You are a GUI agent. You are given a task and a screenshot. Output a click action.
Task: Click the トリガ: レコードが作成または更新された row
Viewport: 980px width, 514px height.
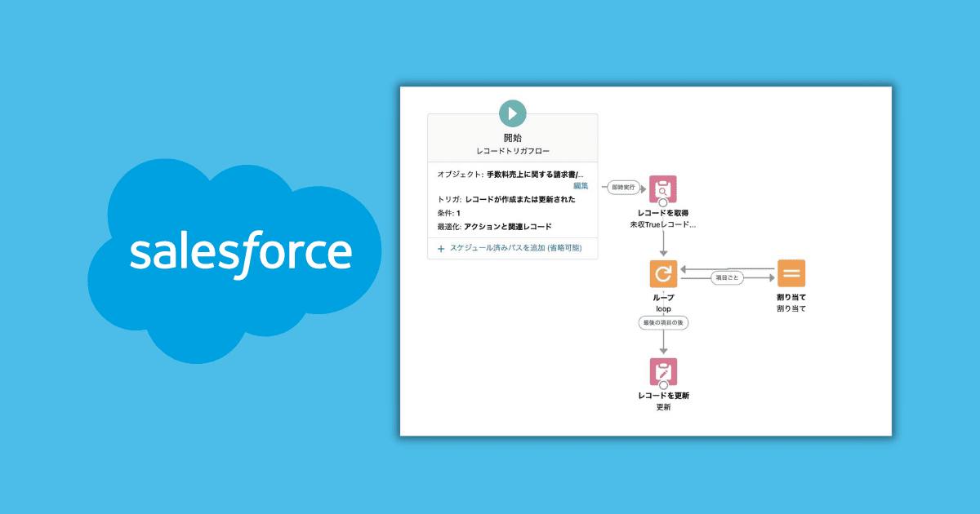coord(506,200)
